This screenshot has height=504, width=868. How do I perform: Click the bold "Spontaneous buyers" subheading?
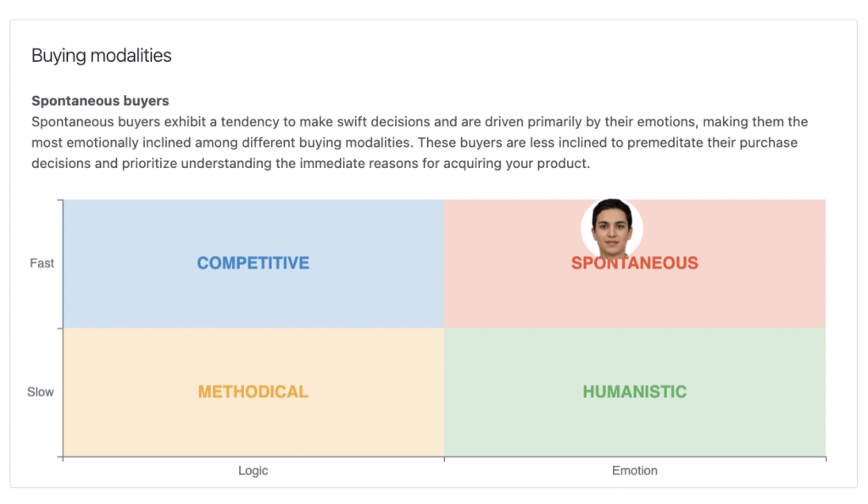[x=100, y=101]
